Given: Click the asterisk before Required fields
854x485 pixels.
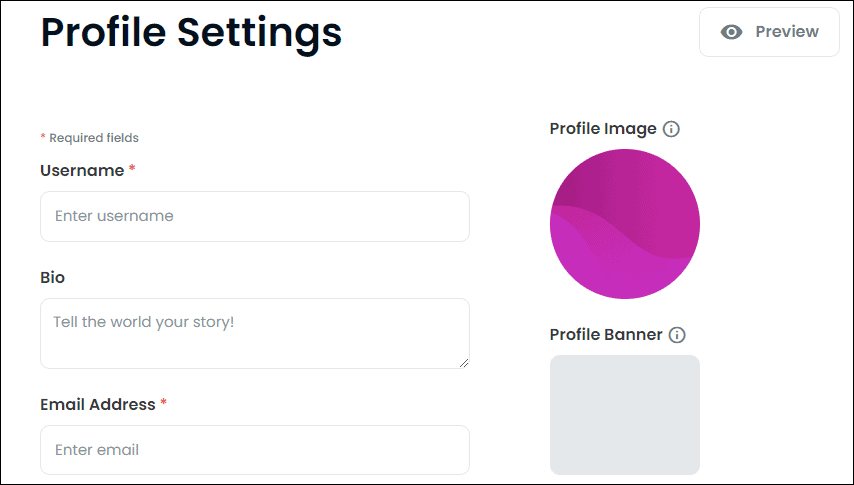Looking at the screenshot, I should (x=43, y=138).
